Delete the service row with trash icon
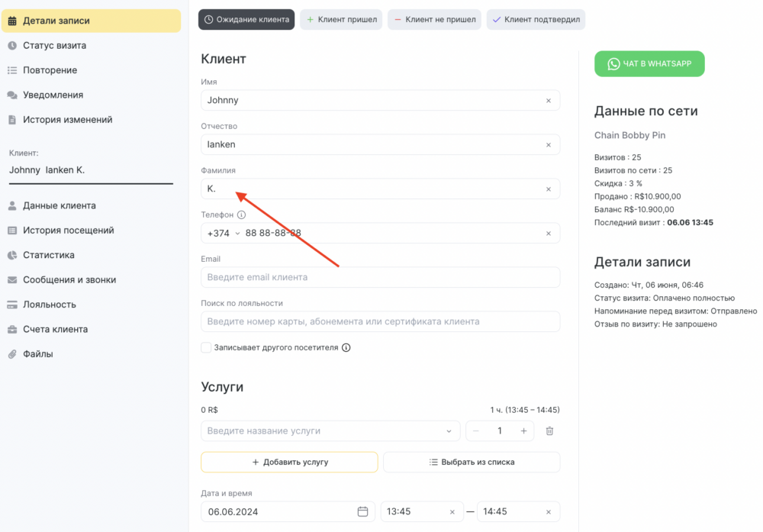This screenshot has width=763, height=532. pos(549,430)
